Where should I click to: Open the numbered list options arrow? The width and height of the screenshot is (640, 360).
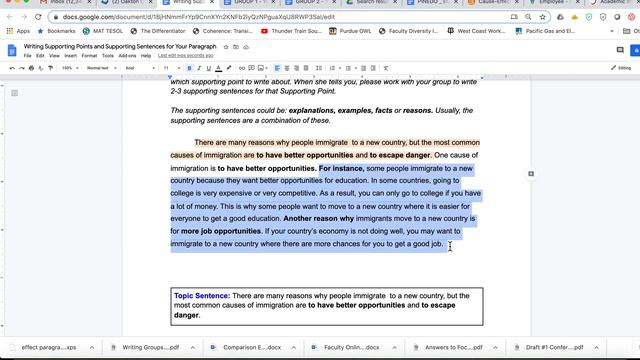click(340, 68)
